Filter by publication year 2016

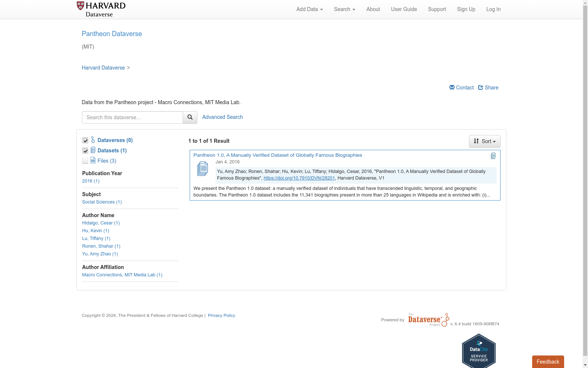click(91, 181)
